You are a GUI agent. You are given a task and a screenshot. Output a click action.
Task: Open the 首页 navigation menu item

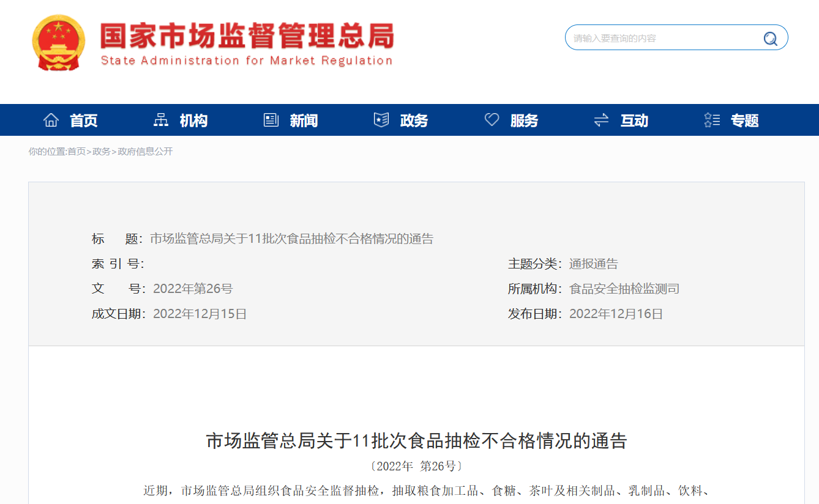pyautogui.click(x=84, y=120)
